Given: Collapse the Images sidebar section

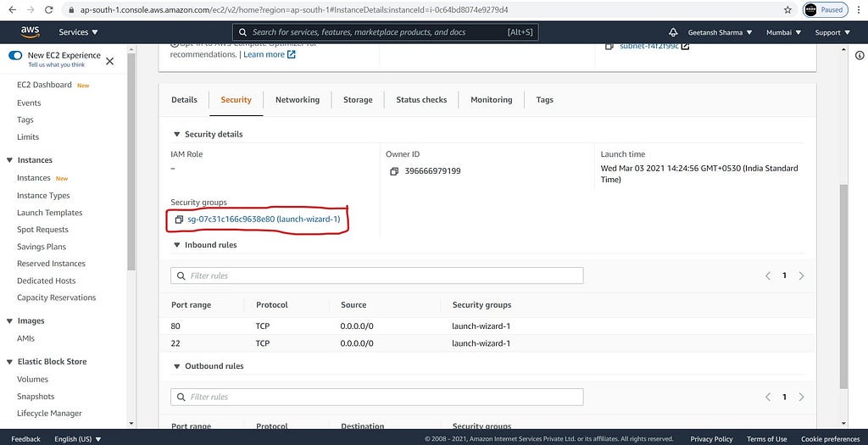Looking at the screenshot, I should 9,321.
